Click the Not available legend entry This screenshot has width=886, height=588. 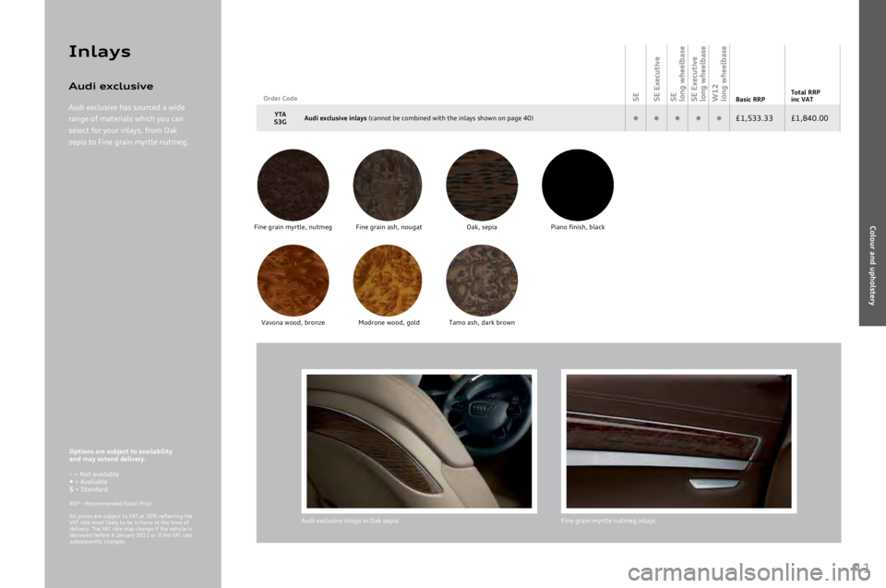point(94,474)
